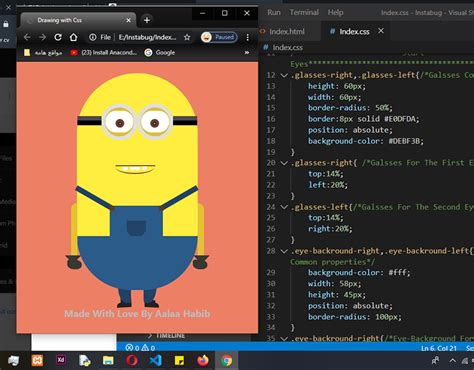Click line number 17 in the gutter
Image resolution: width=474 pixels, height=370 pixels.
(x=271, y=130)
